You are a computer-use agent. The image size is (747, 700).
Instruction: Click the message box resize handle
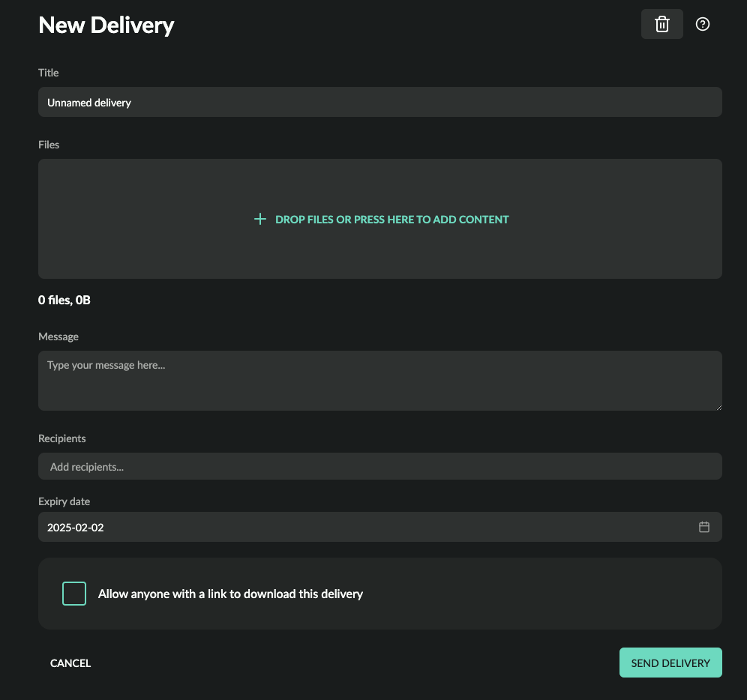point(718,407)
